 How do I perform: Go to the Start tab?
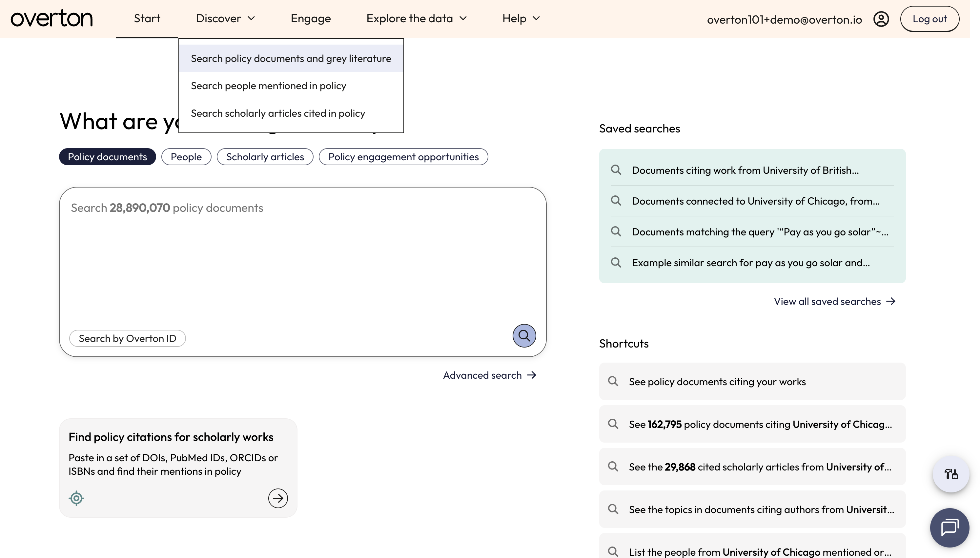click(x=147, y=18)
